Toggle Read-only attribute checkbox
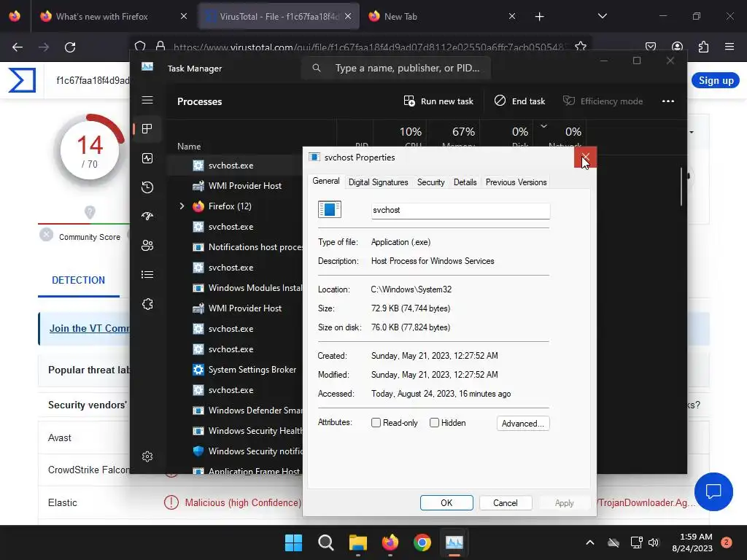Viewport: 747px width, 560px height. coord(376,423)
